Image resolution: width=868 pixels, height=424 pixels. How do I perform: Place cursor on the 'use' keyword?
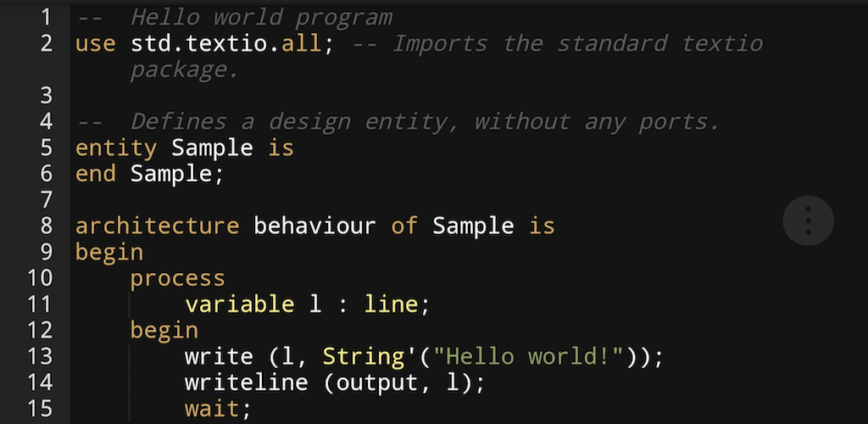95,44
